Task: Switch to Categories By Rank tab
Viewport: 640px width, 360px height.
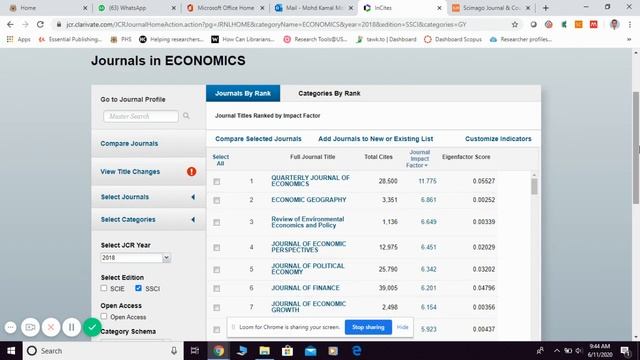Action: tap(329, 93)
